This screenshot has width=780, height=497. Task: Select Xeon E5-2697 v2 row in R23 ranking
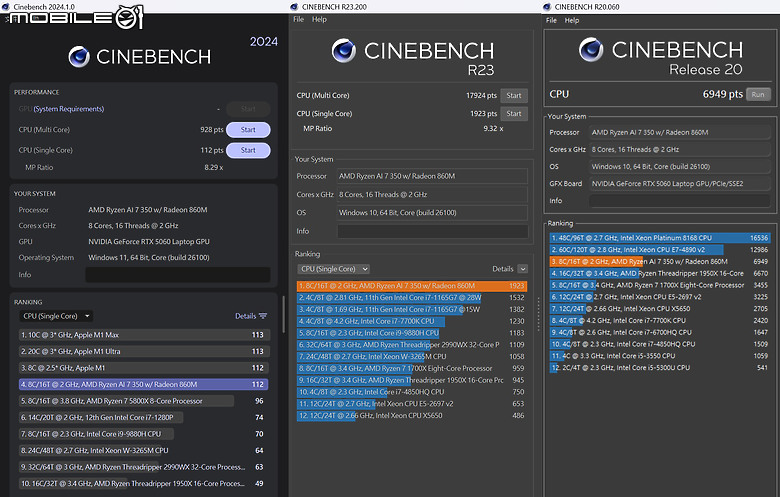pos(412,404)
